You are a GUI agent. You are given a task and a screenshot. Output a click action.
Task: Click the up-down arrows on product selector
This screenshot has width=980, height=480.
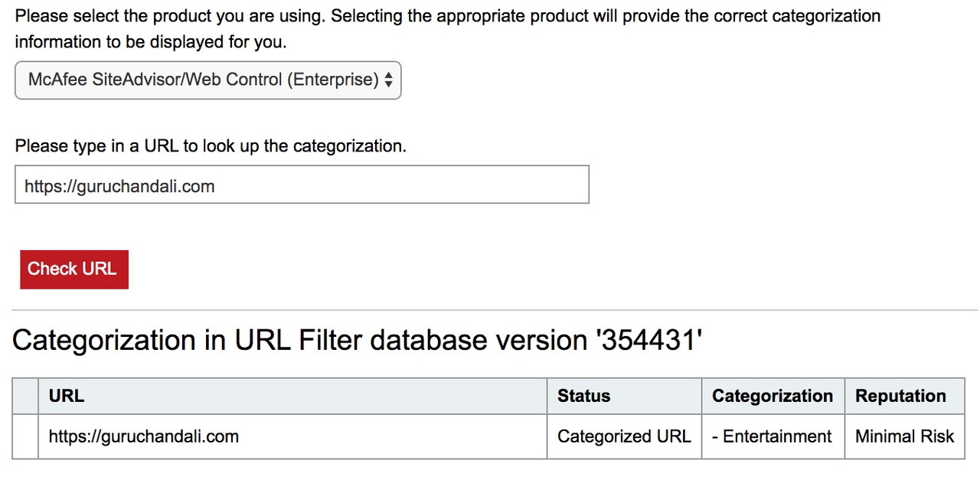[389, 80]
